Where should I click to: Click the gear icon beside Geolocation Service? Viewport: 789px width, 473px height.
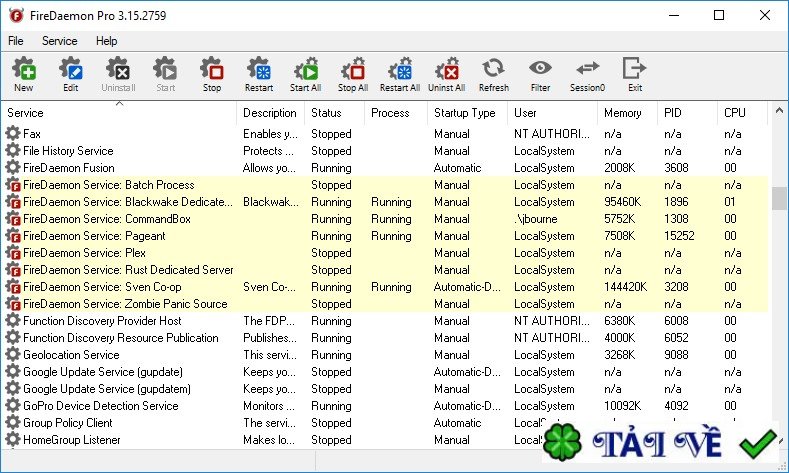tap(13, 354)
